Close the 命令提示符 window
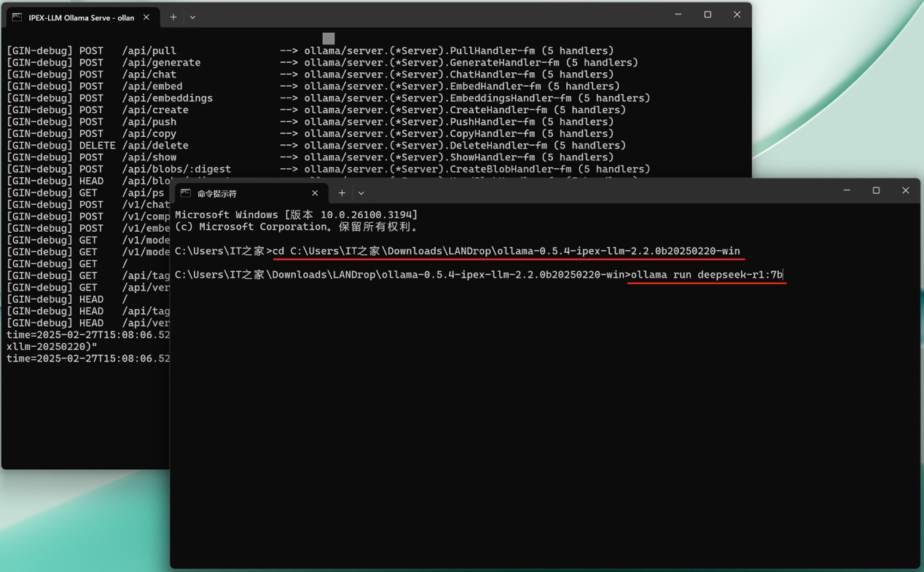 tap(905, 191)
